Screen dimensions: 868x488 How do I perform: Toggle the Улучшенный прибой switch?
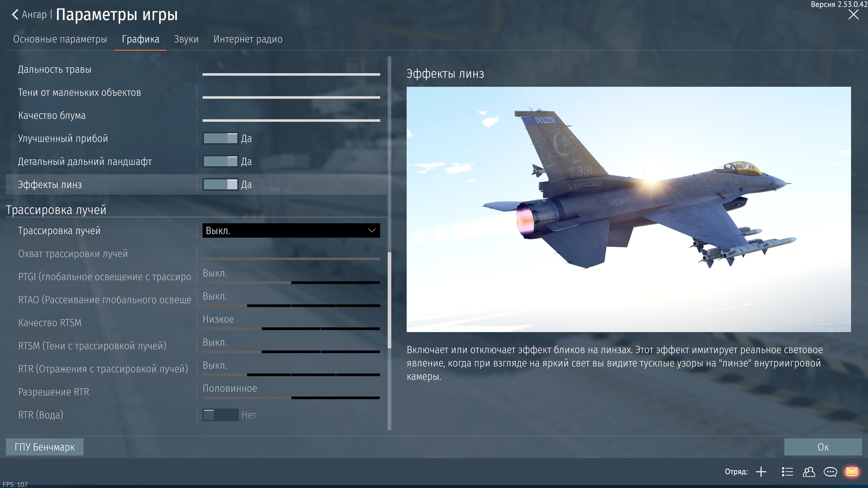[220, 138]
